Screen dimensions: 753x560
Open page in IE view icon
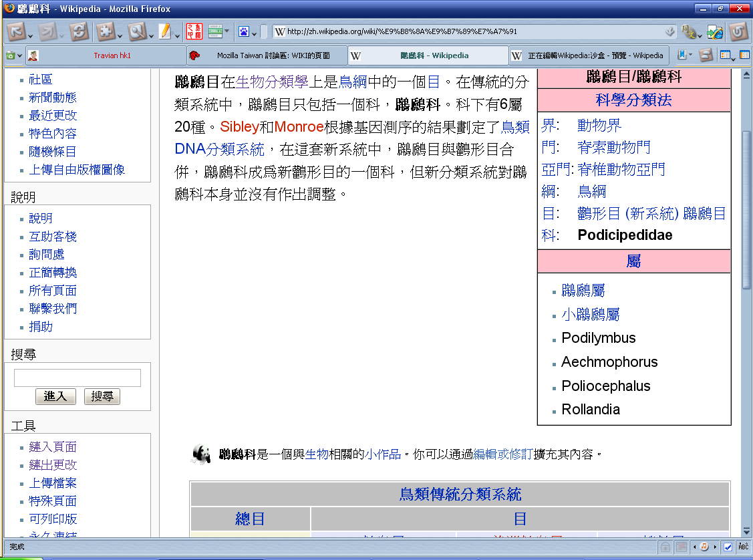[715, 31]
